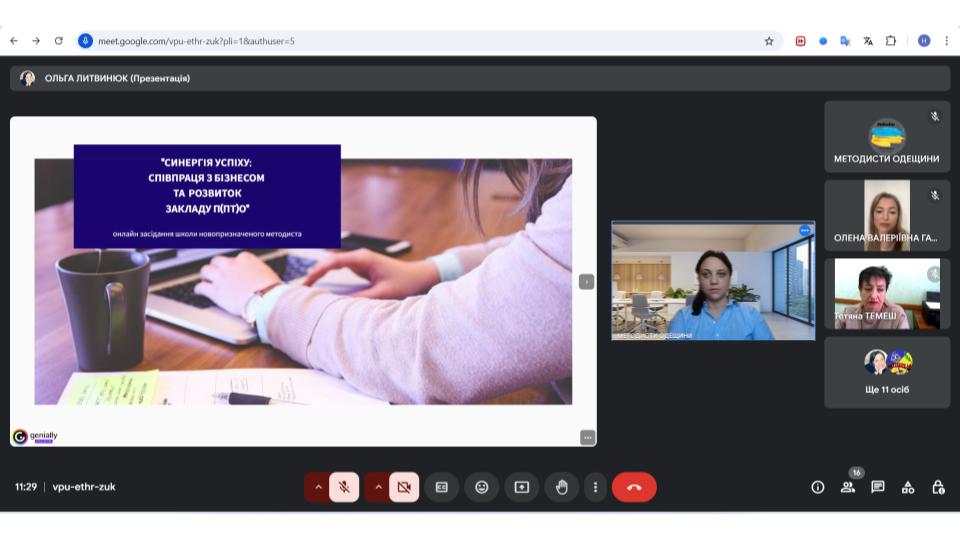The height and width of the screenshot is (540, 960).
Task: Raise your hand in the meeting
Action: point(561,487)
